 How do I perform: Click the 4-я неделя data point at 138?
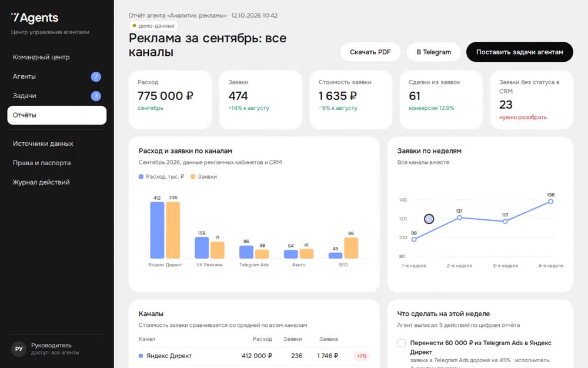[550, 202]
